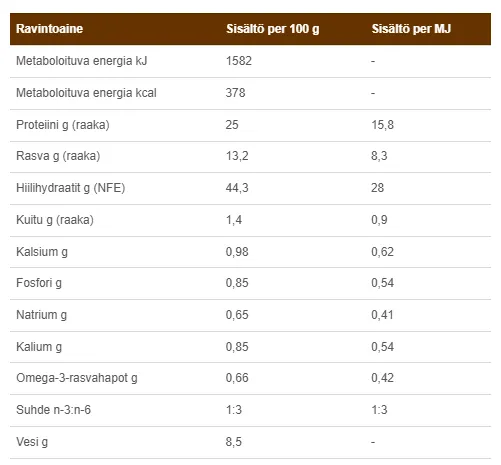
Task: Select the Hiilihydraatit g (NFE) label
Action: tap(70, 188)
